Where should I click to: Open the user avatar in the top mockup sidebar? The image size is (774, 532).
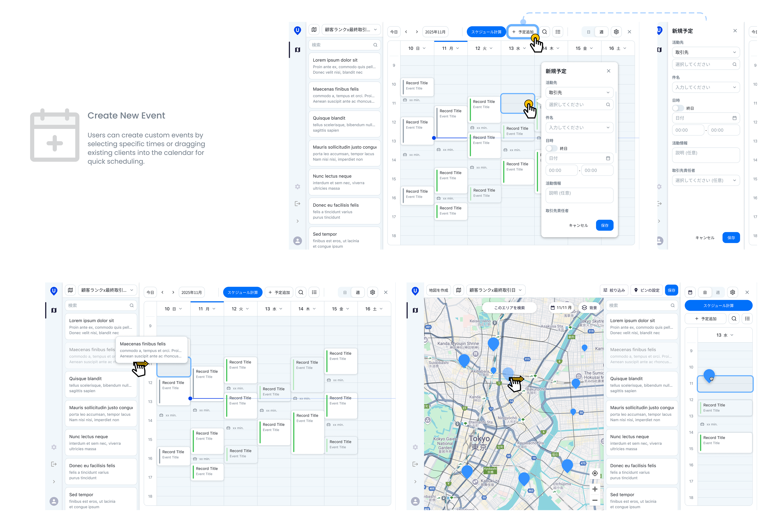click(x=298, y=241)
